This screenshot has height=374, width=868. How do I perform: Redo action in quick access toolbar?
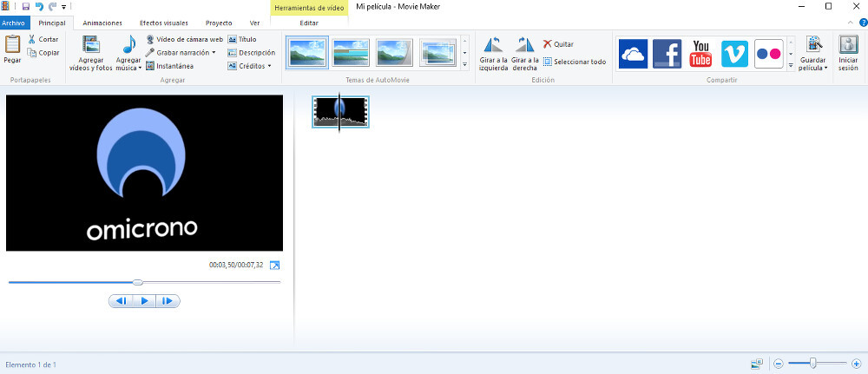pyautogui.click(x=53, y=6)
